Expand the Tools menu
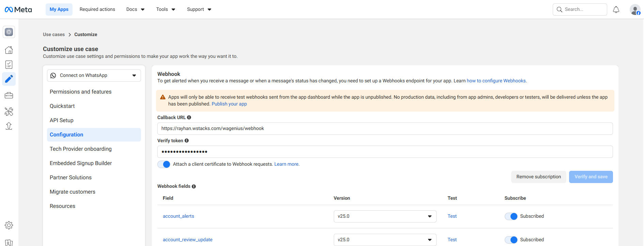 tap(166, 10)
